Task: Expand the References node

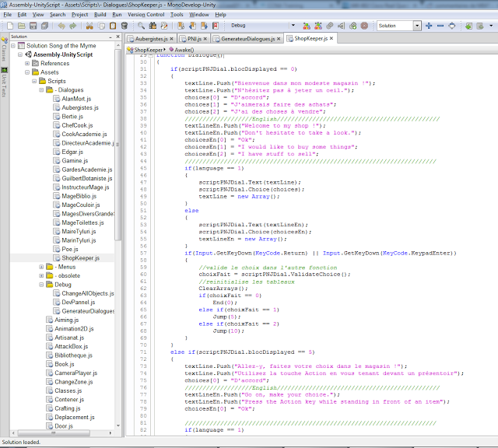Action: coord(26,64)
